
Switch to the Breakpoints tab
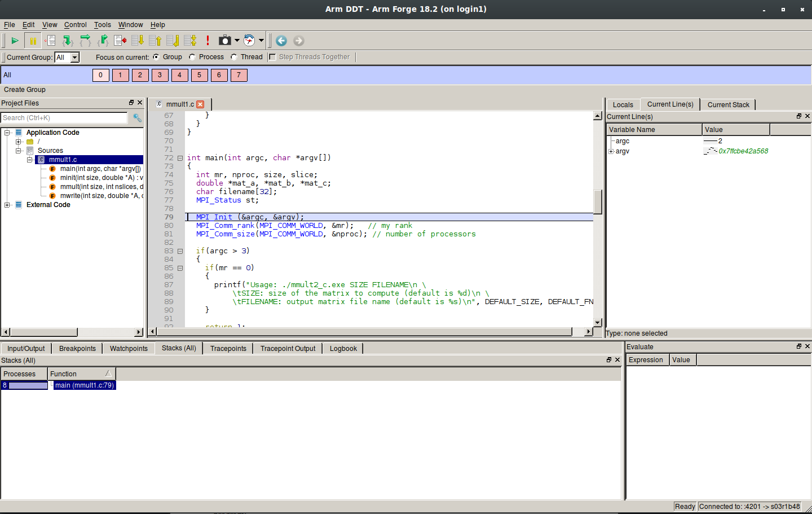point(77,349)
